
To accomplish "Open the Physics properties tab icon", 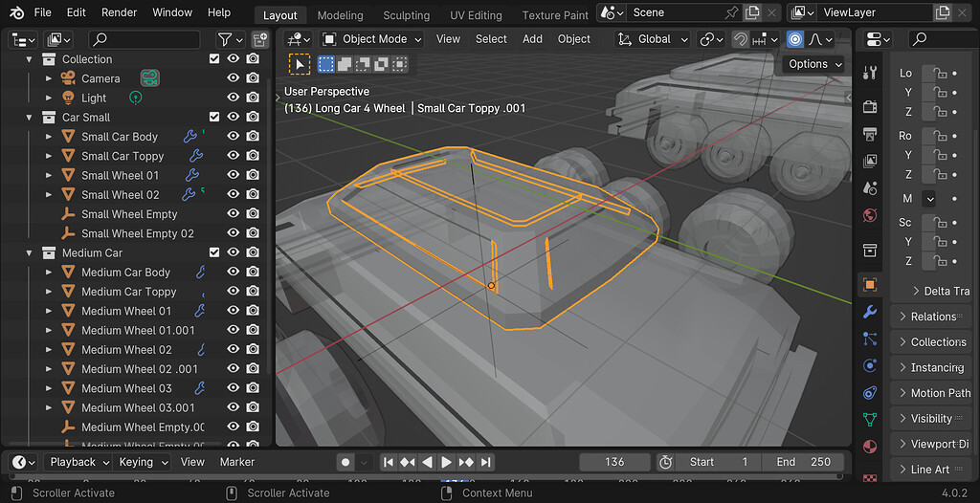I will pyautogui.click(x=869, y=365).
